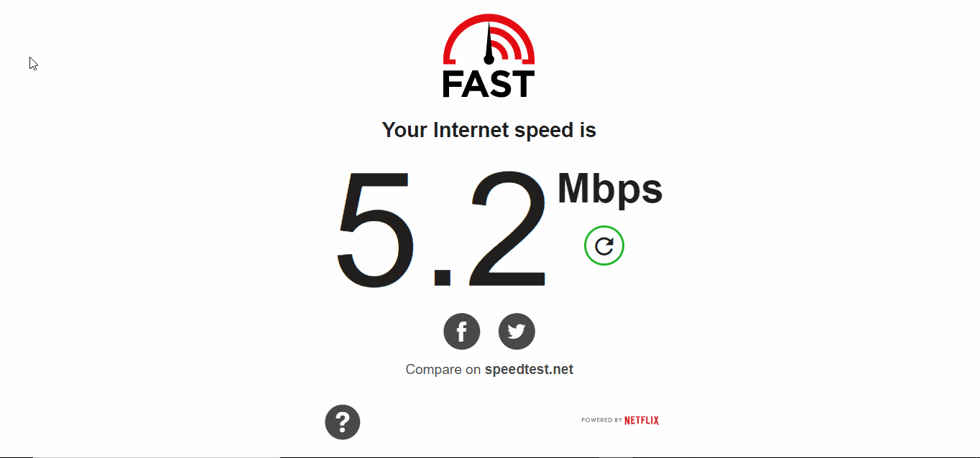The width and height of the screenshot is (980, 458).
Task: Click the letter T in the FAST logo
Action: coord(524,83)
